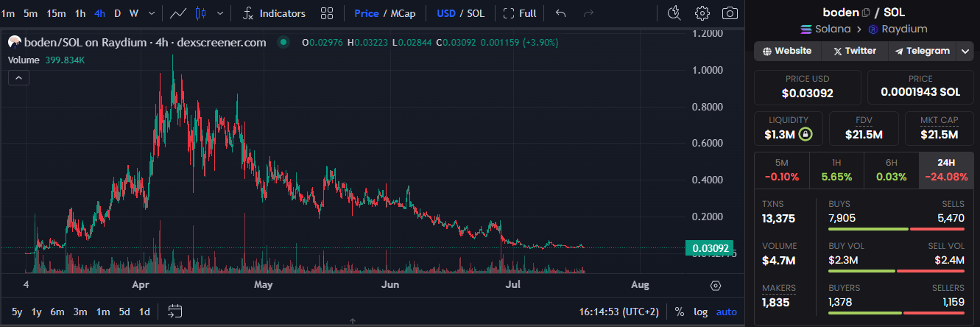980x327 pixels.
Task: Select the 1m timeframe
Action: click(x=8, y=13)
